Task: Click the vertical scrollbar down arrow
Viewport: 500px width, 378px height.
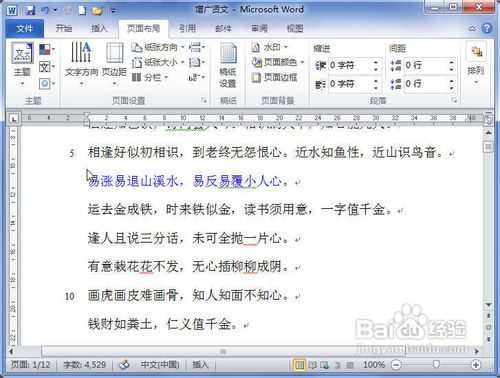Action: pyautogui.click(x=488, y=305)
